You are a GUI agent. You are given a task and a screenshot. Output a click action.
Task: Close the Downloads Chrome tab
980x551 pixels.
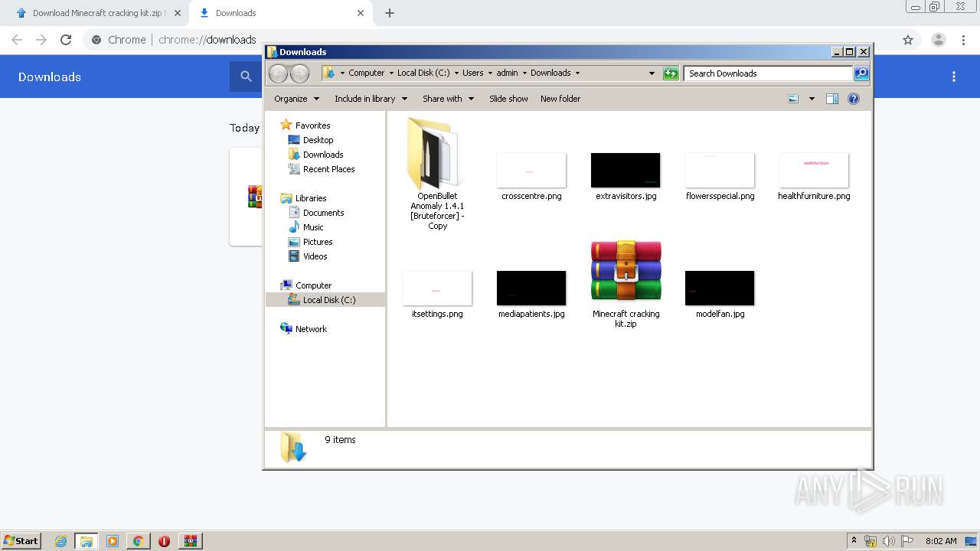(x=361, y=13)
